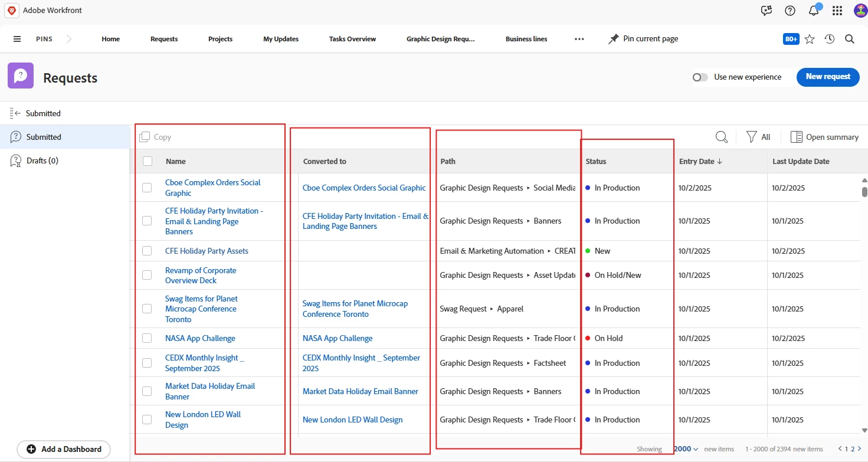
Task: Check the NASA App Challenge row box
Action: [147, 338]
